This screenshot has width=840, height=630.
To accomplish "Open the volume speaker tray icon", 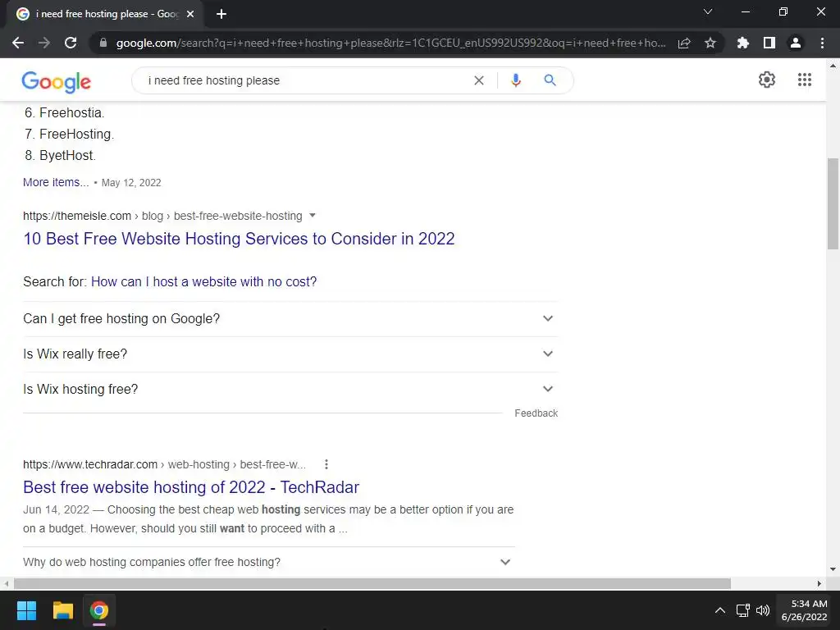I will 763,610.
